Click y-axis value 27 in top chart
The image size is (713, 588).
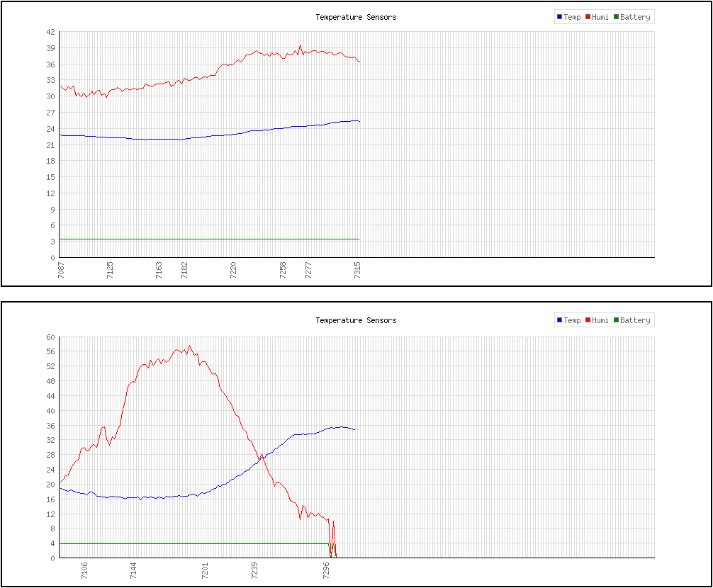(x=50, y=113)
